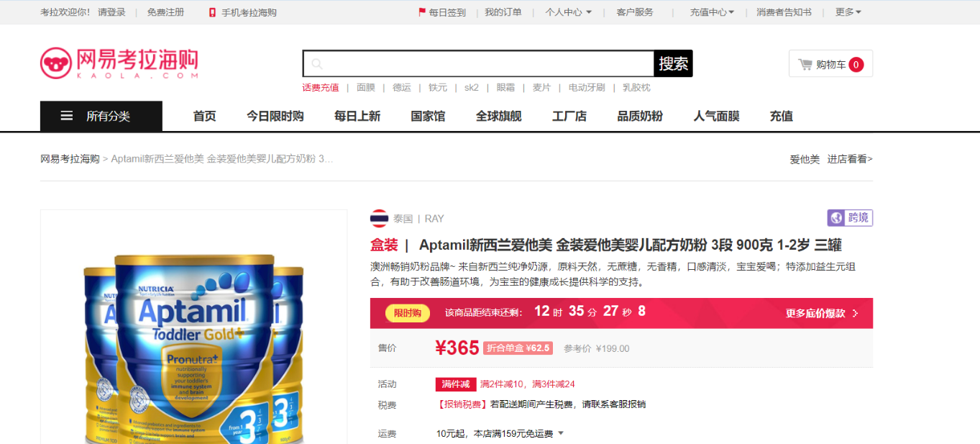Click the 满件减 promotion tag

tap(456, 384)
